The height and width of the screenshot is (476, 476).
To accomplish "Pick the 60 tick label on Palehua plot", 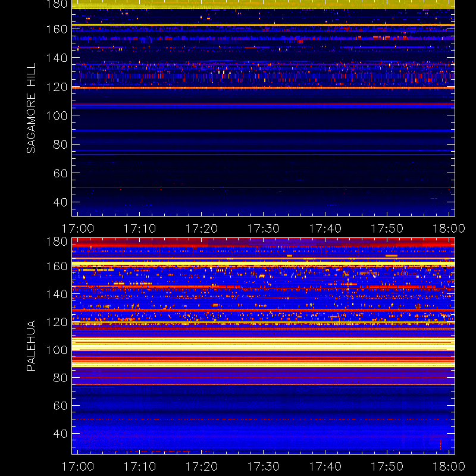I will pyautogui.click(x=60, y=406).
